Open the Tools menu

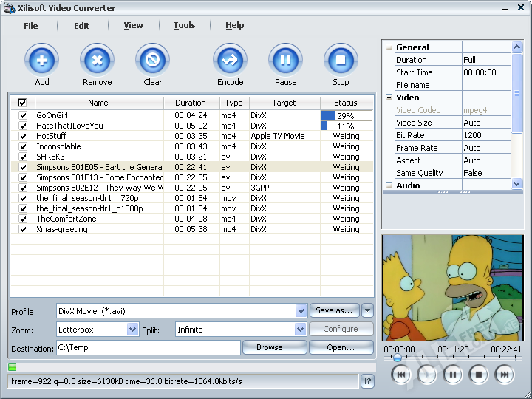click(184, 25)
